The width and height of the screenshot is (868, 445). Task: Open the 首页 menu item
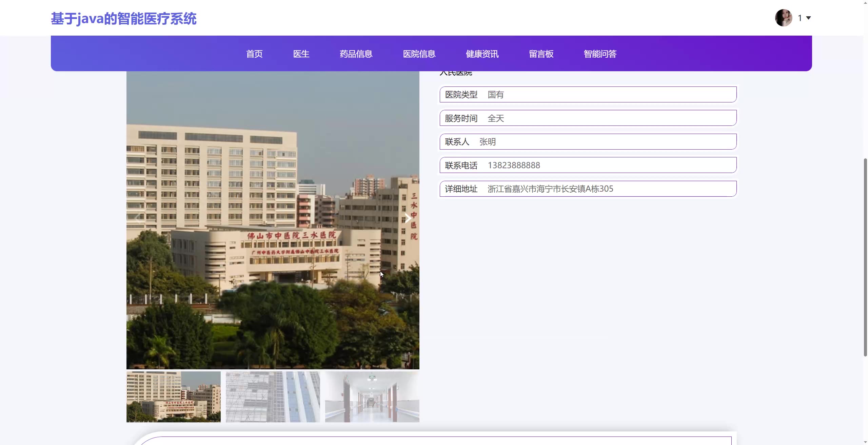coord(254,54)
